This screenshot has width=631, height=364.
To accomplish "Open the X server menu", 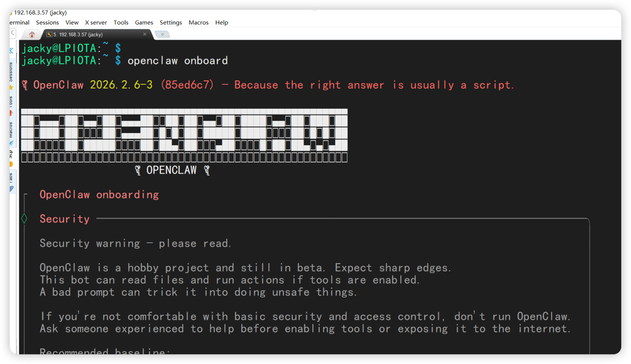I will click(96, 22).
